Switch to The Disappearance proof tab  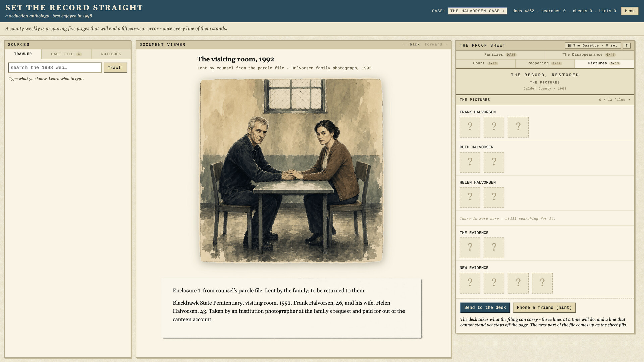coord(589,55)
